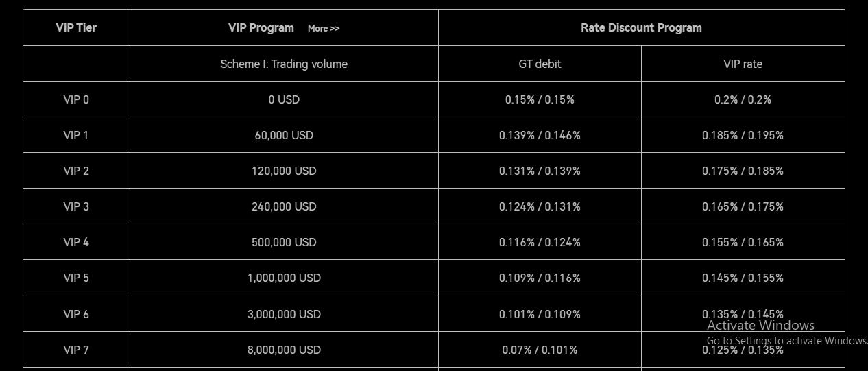
Task: Click the 8,000,000 USD volume cell
Action: pos(284,350)
